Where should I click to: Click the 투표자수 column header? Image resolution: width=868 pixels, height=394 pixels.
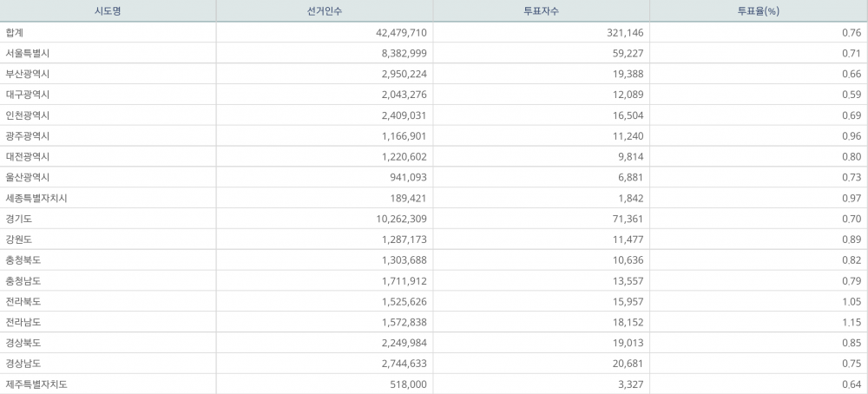click(541, 11)
